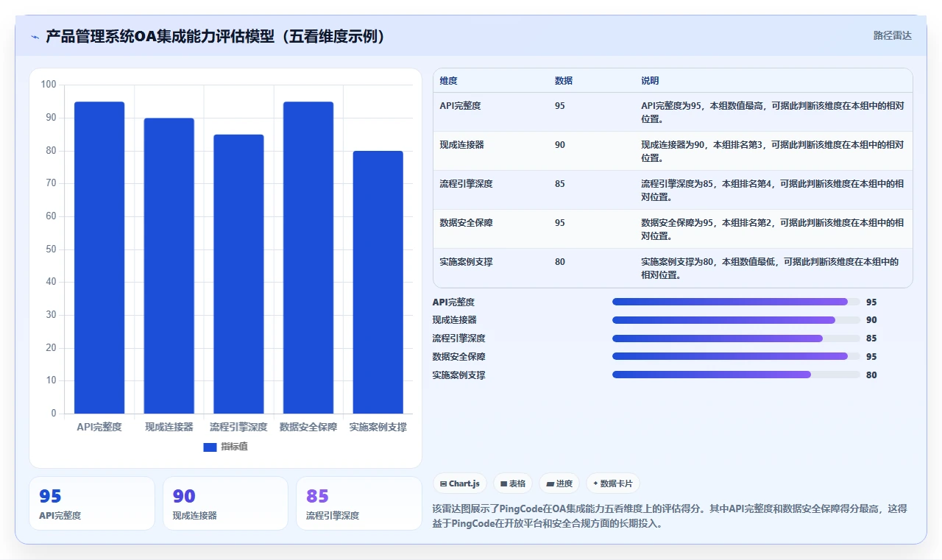
Task: Toggle the 指标值 legend swatch
Action: [x=210, y=447]
